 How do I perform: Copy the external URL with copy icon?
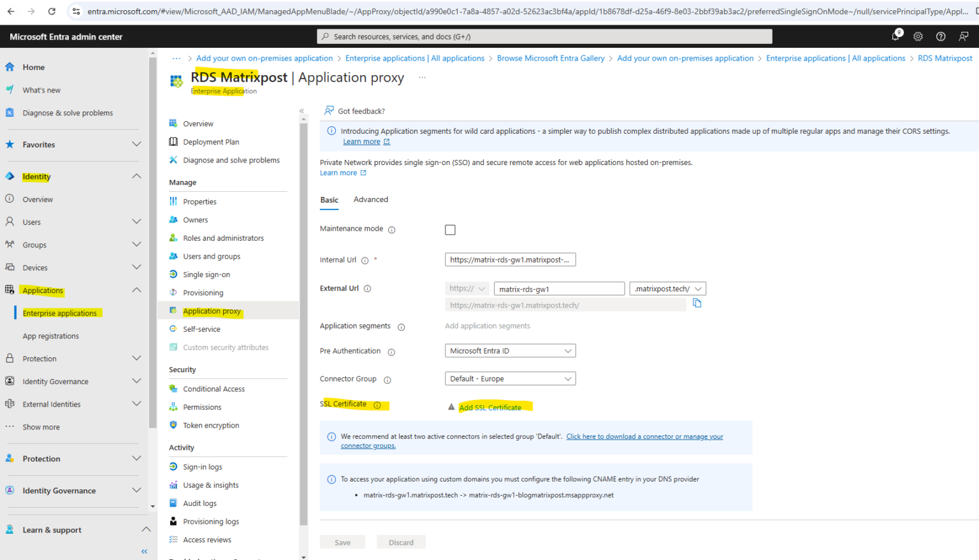(x=697, y=303)
